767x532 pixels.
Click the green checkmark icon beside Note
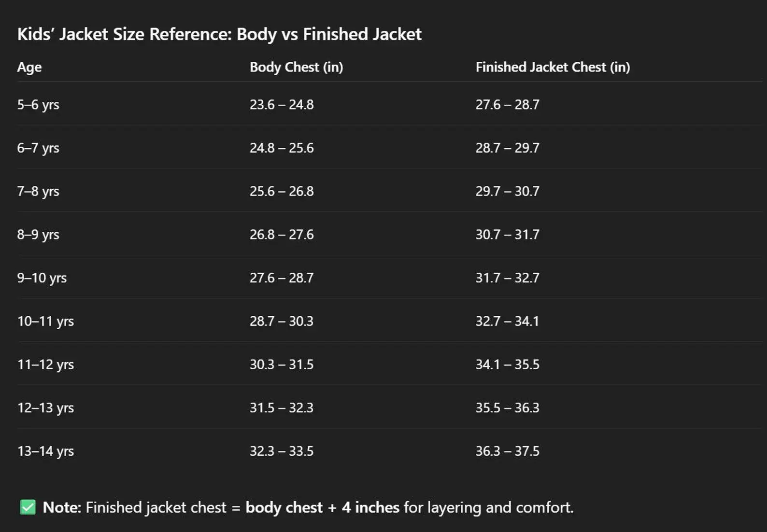[28, 507]
